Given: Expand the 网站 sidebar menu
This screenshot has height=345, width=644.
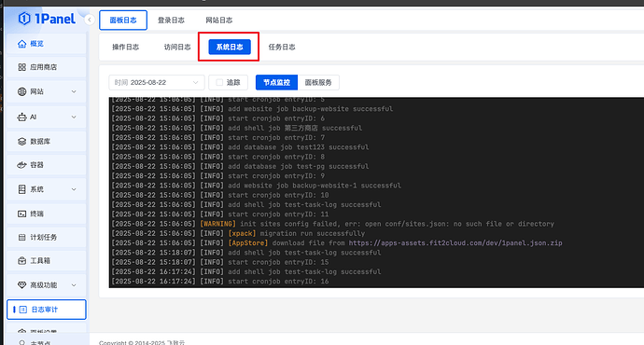Looking at the screenshot, I should 47,91.
